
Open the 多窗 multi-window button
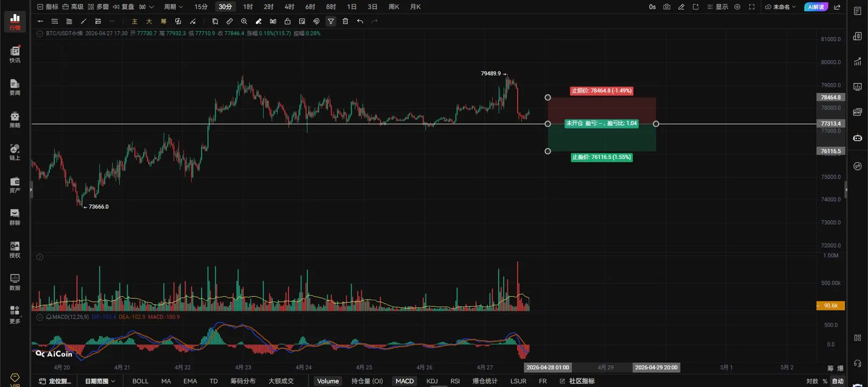click(98, 7)
